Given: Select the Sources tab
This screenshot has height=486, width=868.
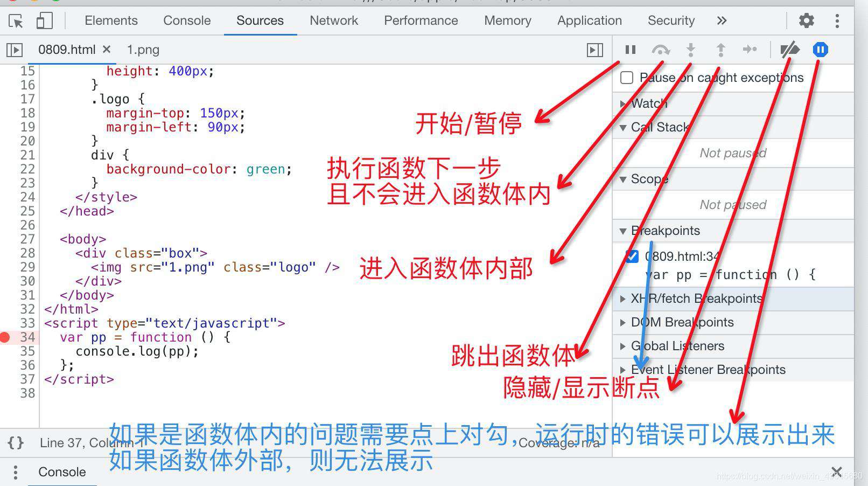Looking at the screenshot, I should (x=260, y=20).
